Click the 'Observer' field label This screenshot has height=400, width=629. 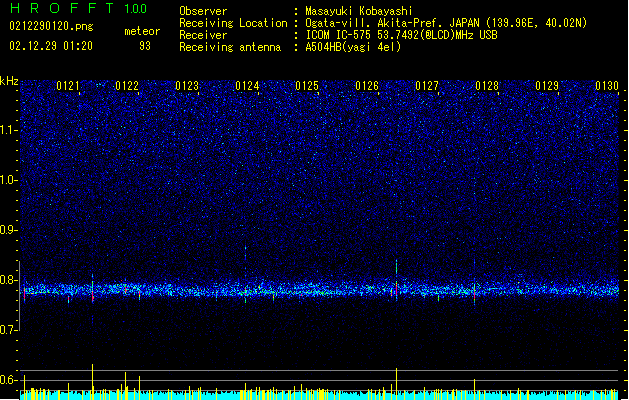[203, 11]
